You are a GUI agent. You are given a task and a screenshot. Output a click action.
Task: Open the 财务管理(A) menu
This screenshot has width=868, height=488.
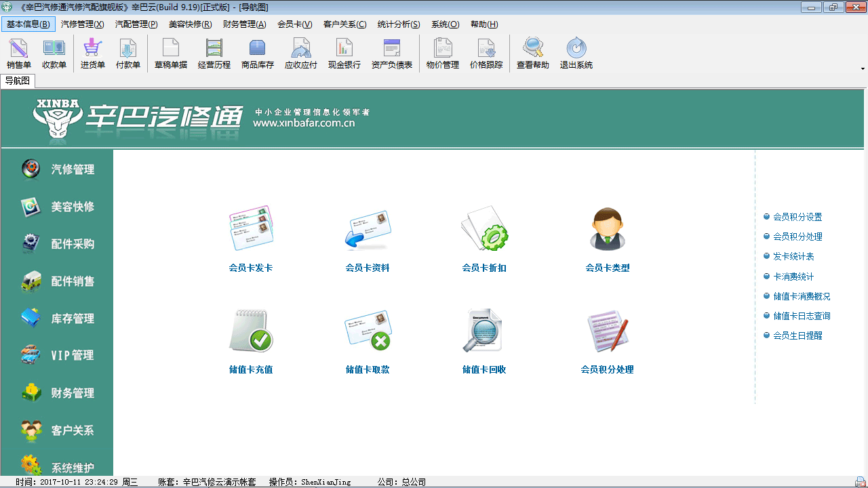(244, 24)
